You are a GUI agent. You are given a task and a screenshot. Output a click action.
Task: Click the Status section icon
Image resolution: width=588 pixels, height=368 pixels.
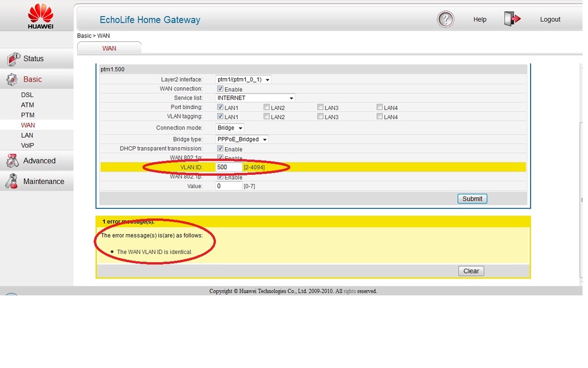point(13,59)
